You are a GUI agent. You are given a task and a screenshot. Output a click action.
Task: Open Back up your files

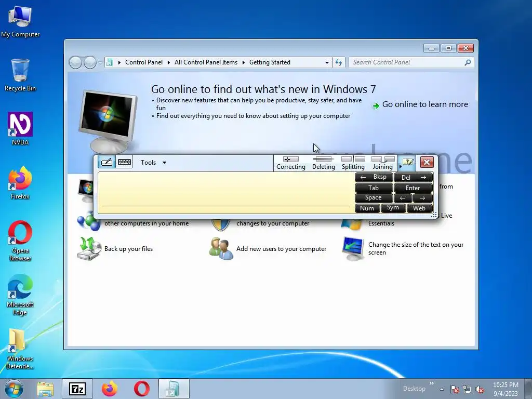click(129, 249)
